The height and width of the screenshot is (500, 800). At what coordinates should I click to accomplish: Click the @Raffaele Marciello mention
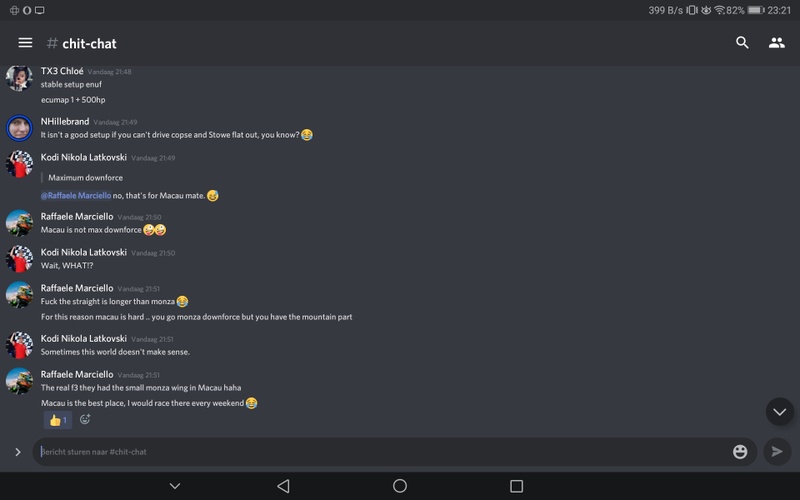[x=75, y=196]
